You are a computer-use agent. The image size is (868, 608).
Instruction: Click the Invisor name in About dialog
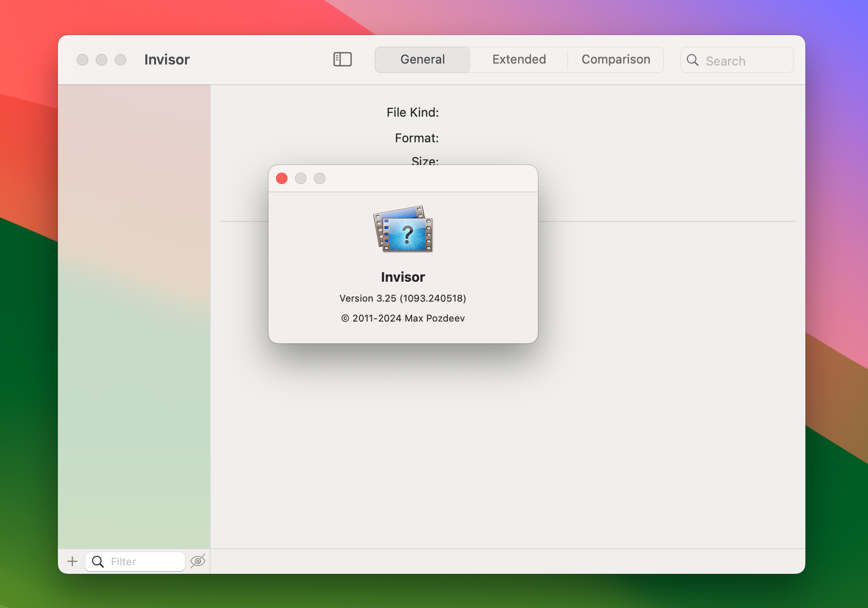coord(403,277)
